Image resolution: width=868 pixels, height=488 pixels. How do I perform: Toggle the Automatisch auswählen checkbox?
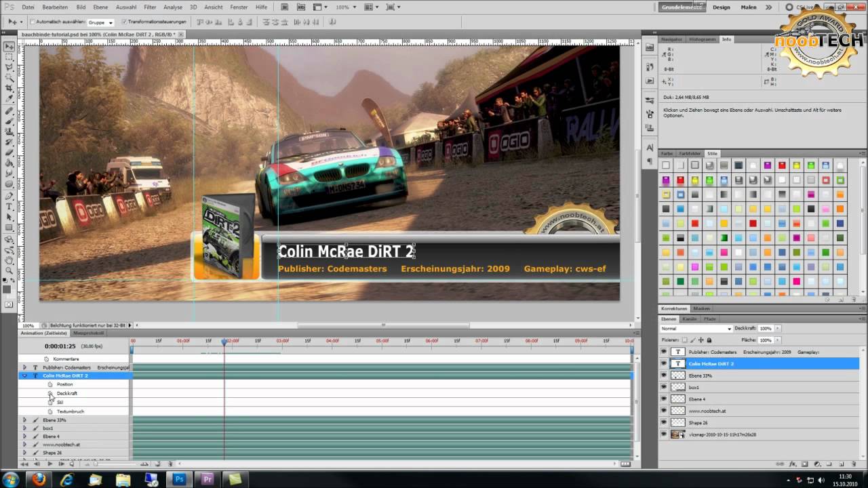(x=33, y=22)
